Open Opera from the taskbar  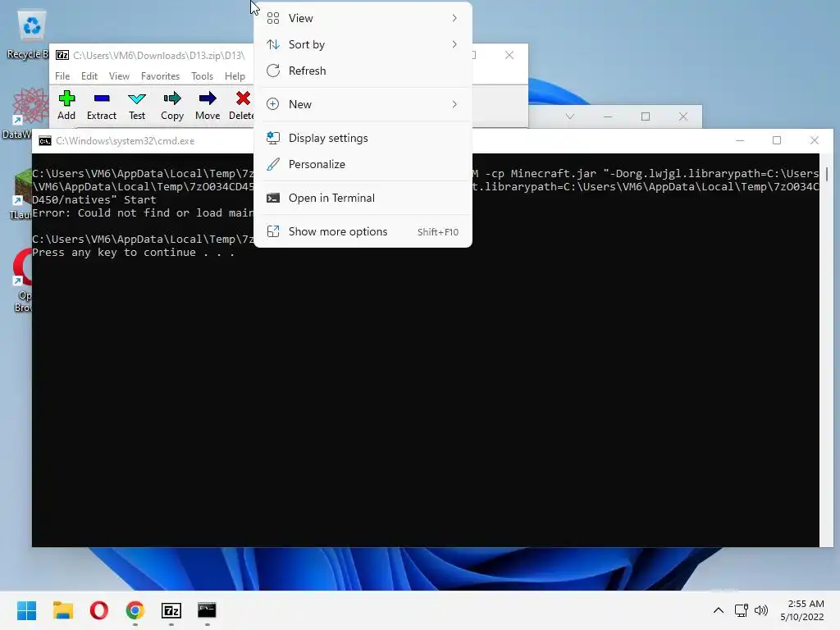(x=99, y=610)
